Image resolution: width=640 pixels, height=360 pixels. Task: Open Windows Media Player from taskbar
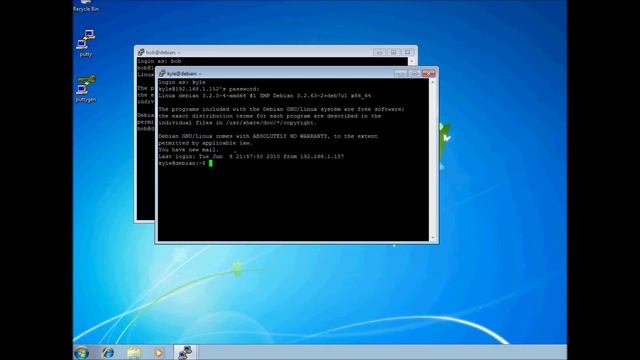159,352
